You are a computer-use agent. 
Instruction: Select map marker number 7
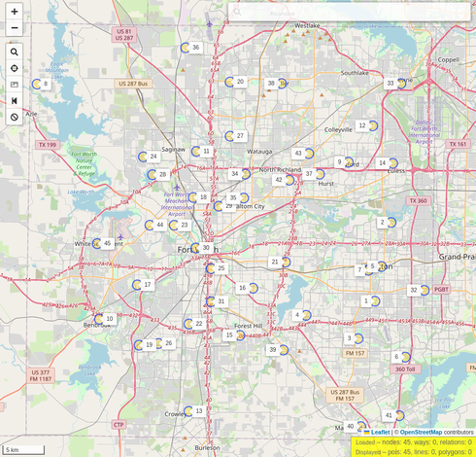[x=368, y=270]
